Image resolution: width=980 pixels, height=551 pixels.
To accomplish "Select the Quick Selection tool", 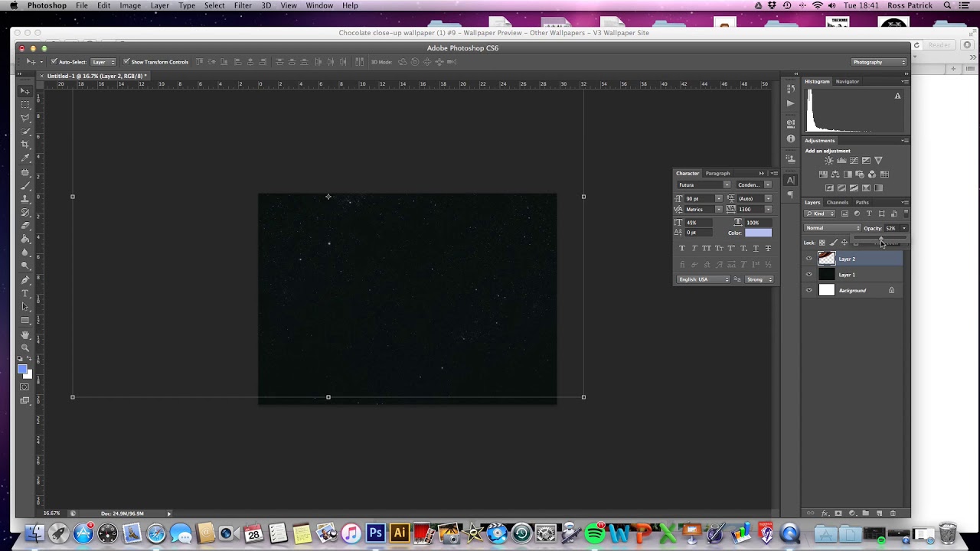I will 25,132.
